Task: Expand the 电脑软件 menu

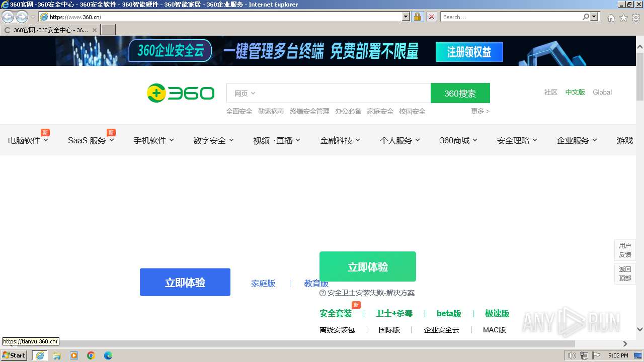Action: [x=28, y=140]
